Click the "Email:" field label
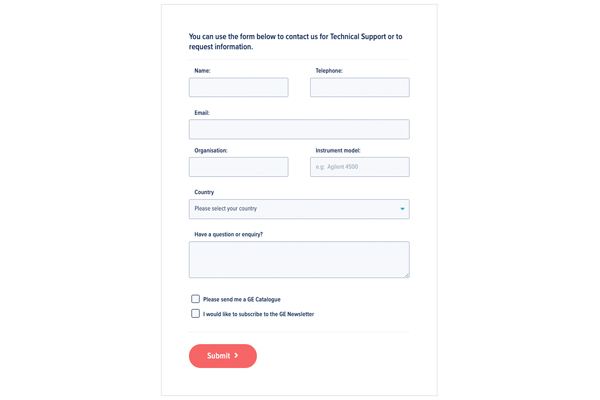 [x=202, y=113]
